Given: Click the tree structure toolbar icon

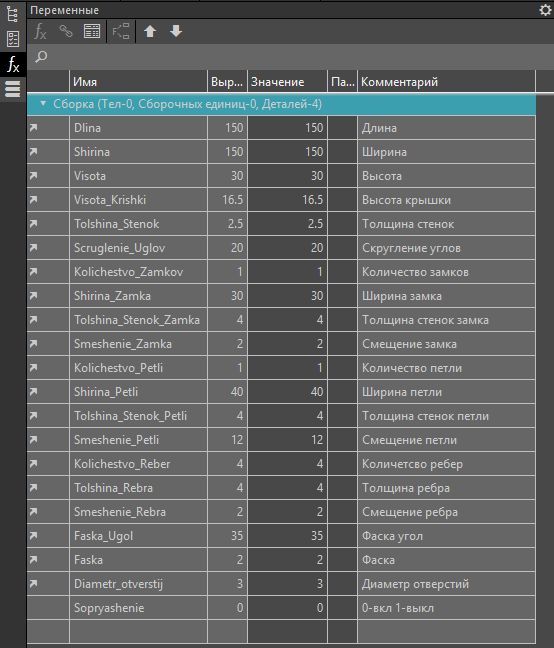Looking at the screenshot, I should [x=121, y=31].
